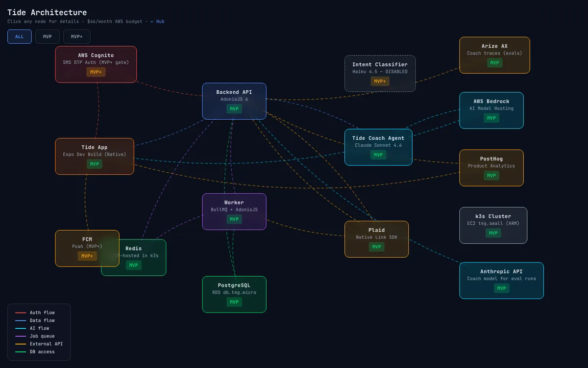Open the AWS Cognito node
The height and width of the screenshot is (368, 588).
tap(96, 64)
